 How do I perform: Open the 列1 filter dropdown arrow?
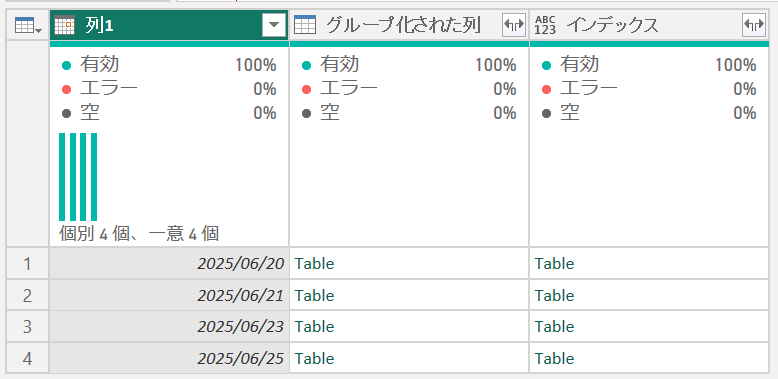[x=274, y=25]
